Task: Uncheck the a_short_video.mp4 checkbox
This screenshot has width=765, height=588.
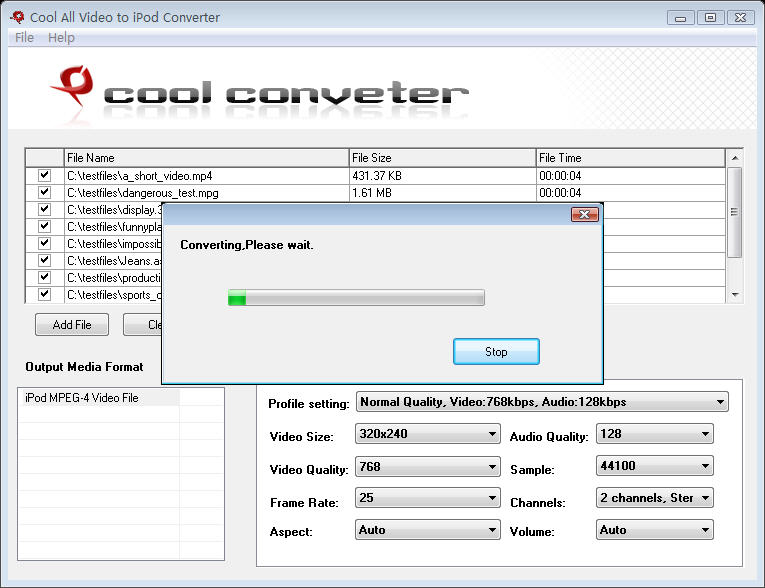Action: click(x=44, y=175)
